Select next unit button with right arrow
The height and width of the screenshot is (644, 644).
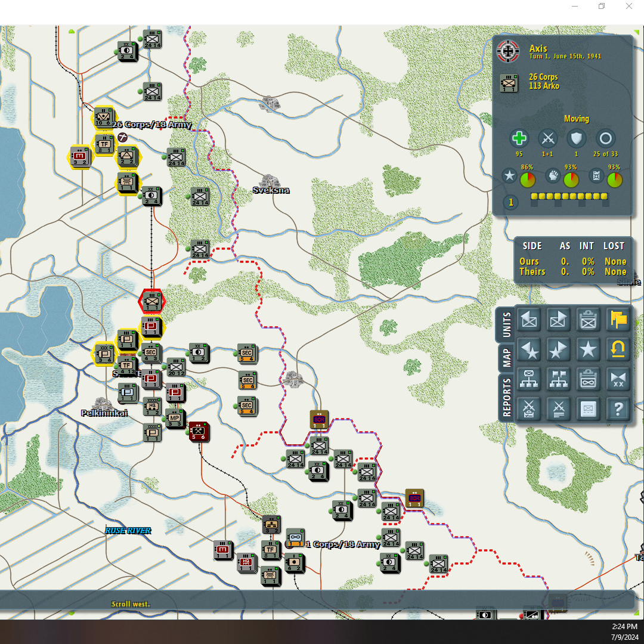point(558,320)
